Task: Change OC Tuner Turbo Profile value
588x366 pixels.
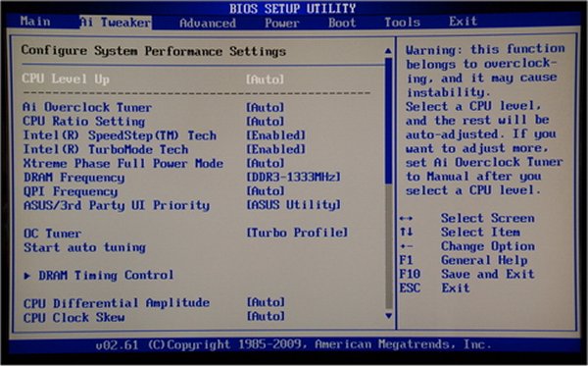Action: [297, 233]
